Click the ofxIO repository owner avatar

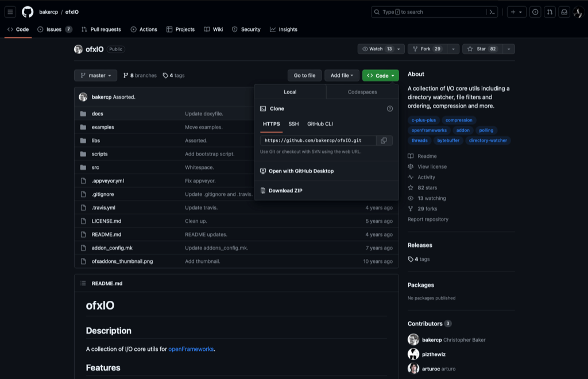78,49
